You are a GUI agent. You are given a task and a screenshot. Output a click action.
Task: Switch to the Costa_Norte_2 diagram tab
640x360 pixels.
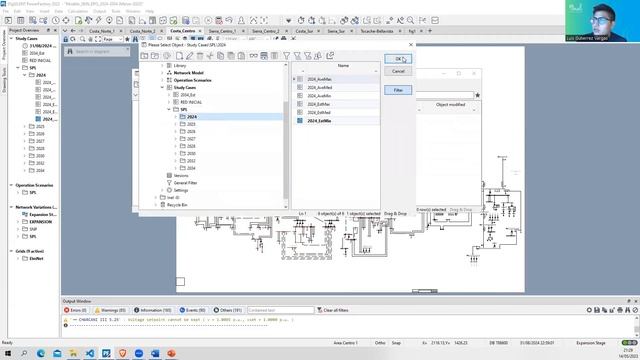click(x=142, y=31)
